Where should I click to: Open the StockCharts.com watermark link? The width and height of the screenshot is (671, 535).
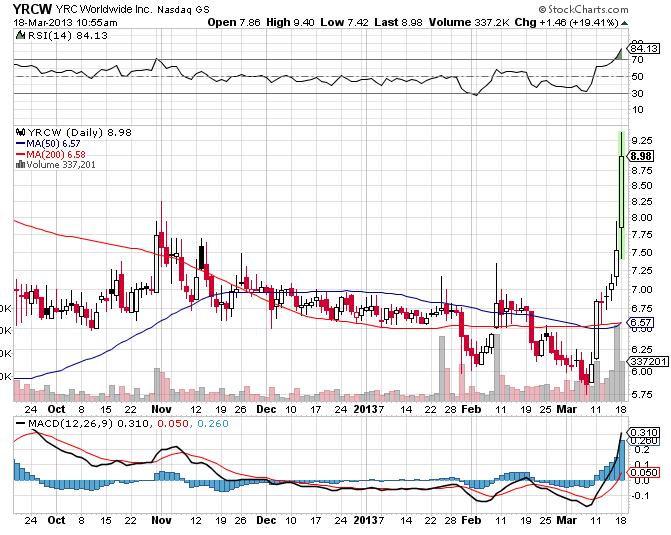[614, 7]
